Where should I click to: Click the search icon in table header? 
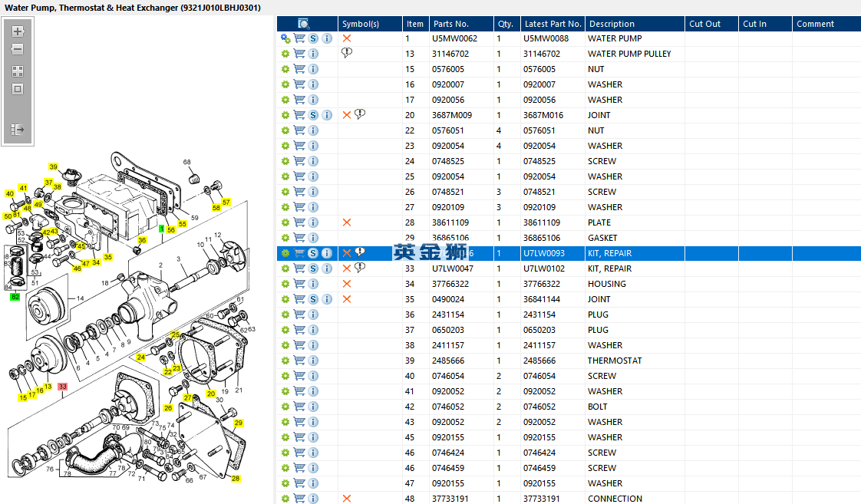(x=304, y=24)
